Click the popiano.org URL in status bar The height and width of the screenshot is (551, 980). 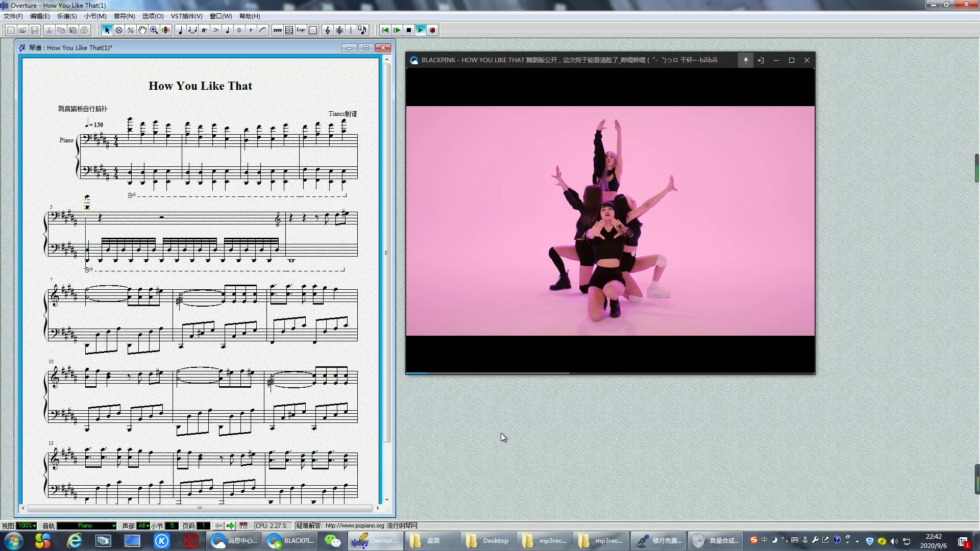[355, 525]
